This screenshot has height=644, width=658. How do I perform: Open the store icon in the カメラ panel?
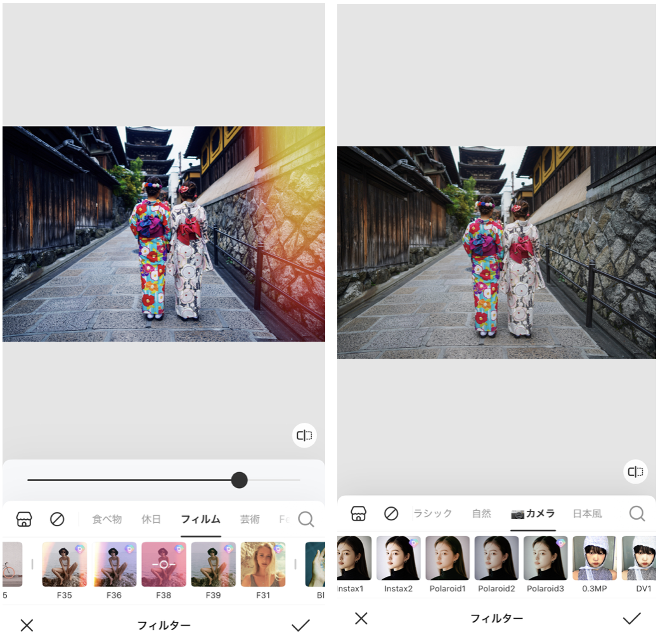[358, 513]
